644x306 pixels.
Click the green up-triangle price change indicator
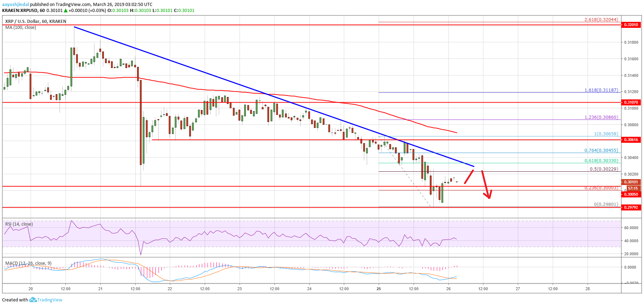click(x=66, y=11)
